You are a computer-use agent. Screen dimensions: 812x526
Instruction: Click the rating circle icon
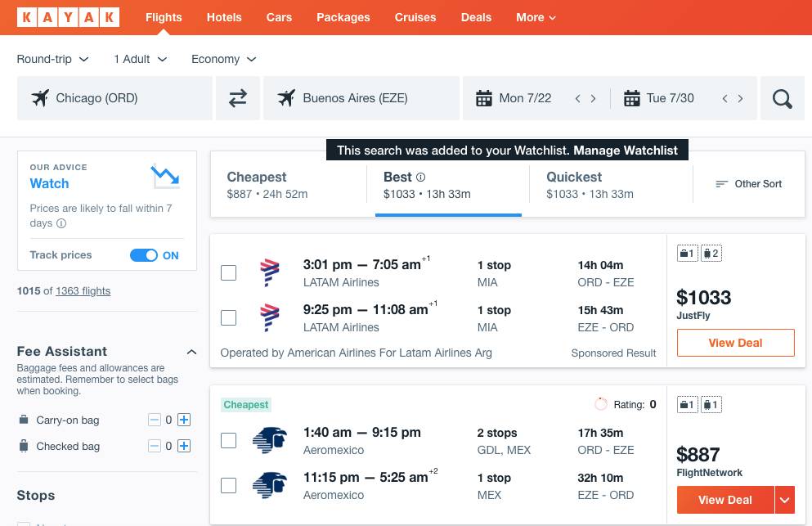pyautogui.click(x=601, y=404)
